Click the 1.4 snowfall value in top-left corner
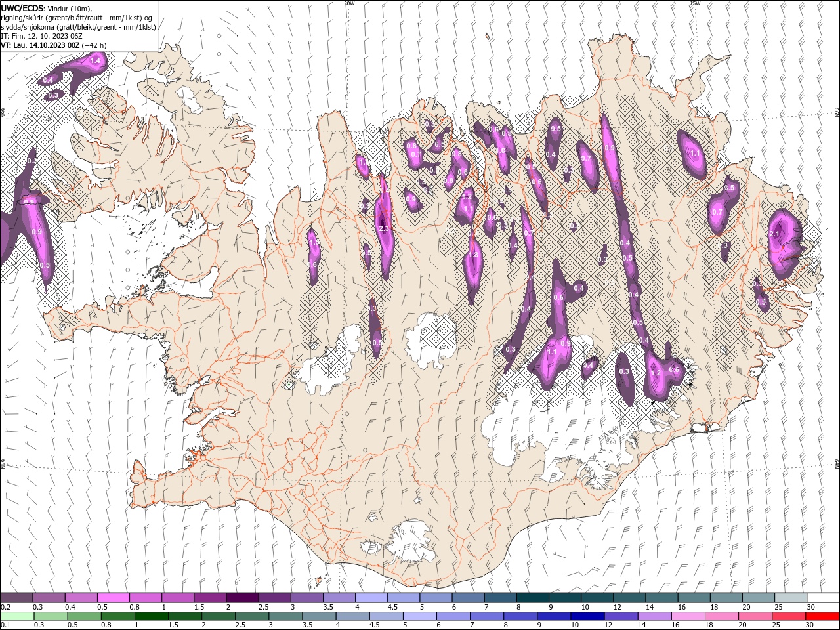 pos(95,61)
